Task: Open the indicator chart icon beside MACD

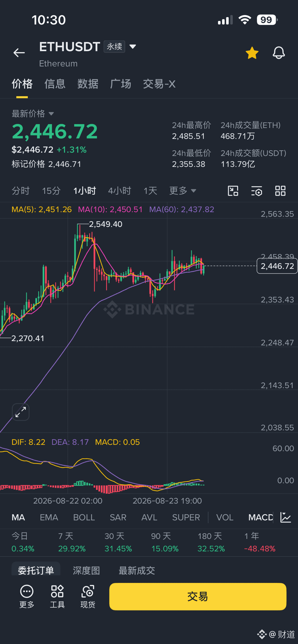Action: coord(286,517)
